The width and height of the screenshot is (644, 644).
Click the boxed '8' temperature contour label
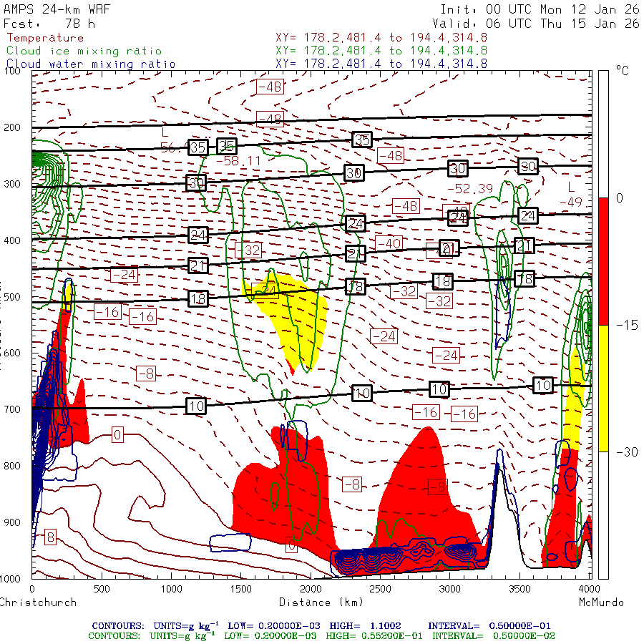50,537
